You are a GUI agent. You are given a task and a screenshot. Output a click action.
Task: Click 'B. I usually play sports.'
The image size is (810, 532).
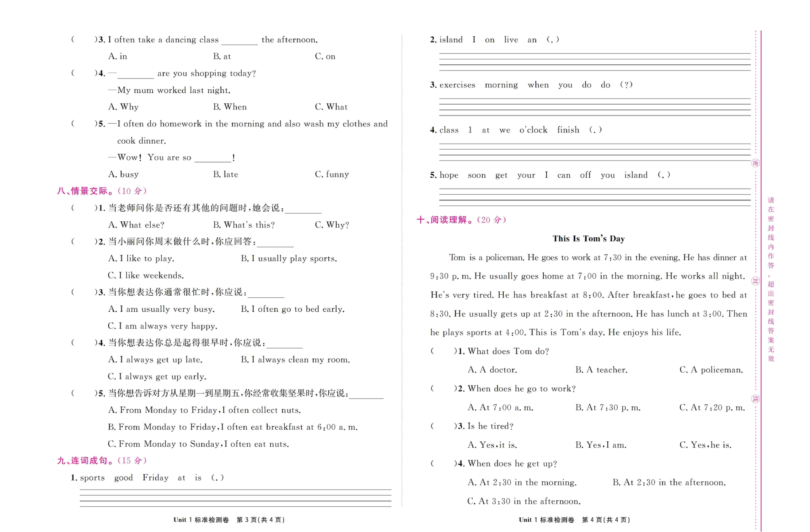(289, 259)
